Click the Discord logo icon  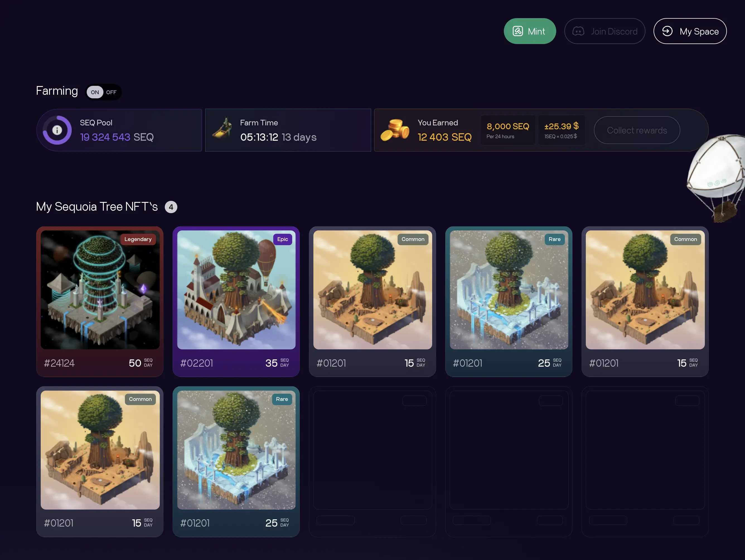(578, 31)
